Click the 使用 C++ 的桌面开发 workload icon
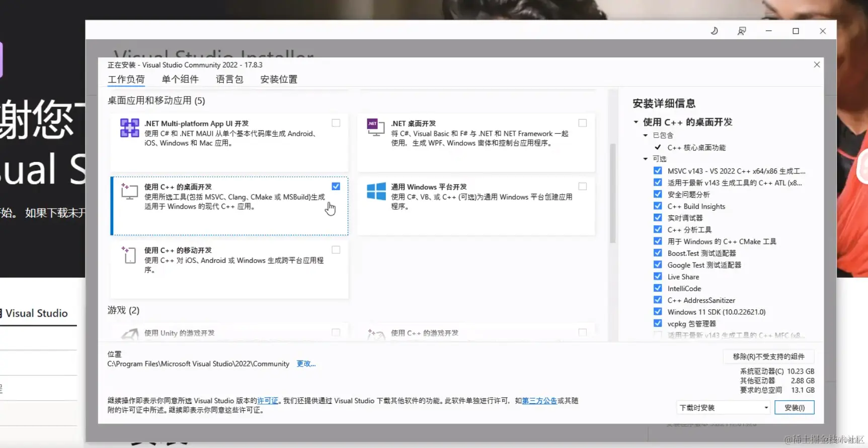This screenshot has height=448, width=868. 129,191
